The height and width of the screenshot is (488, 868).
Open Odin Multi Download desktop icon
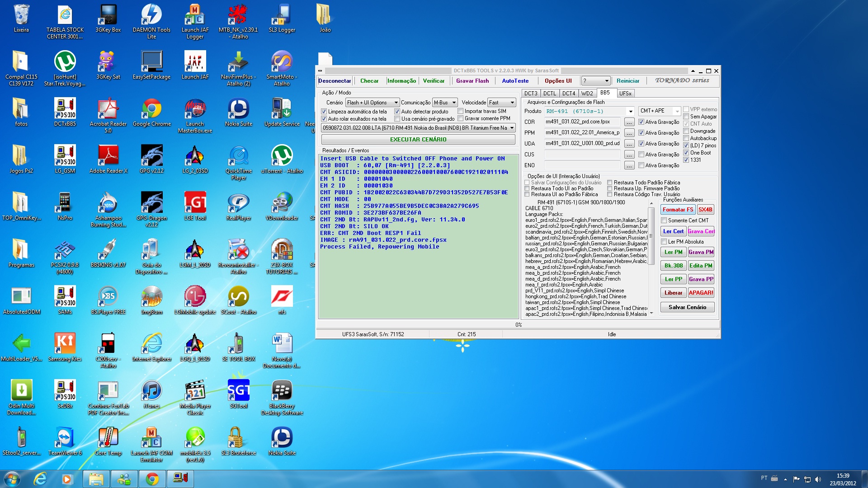click(x=21, y=398)
